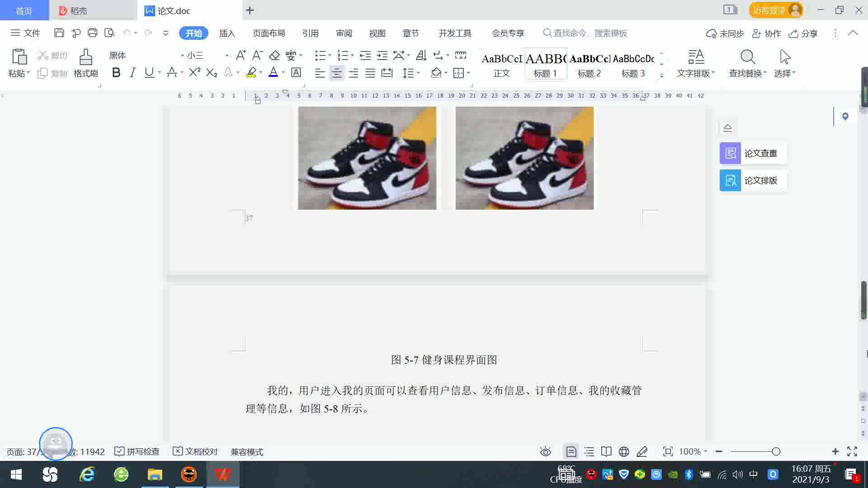This screenshot has height=488, width=868.
Task: Adjust the zoom slider handle
Action: click(776, 451)
